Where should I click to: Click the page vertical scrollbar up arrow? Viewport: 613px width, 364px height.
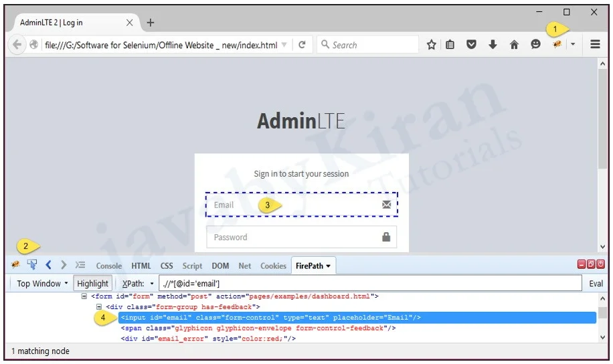[x=602, y=64]
